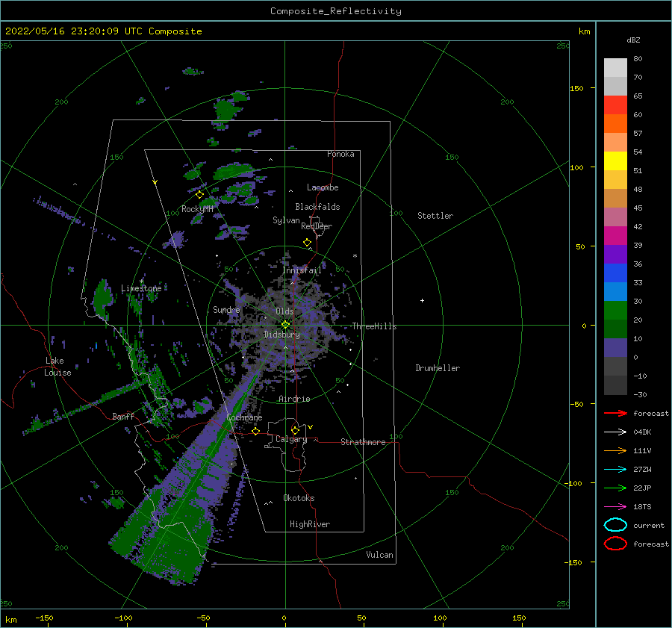Click the Banff town label

click(123, 417)
